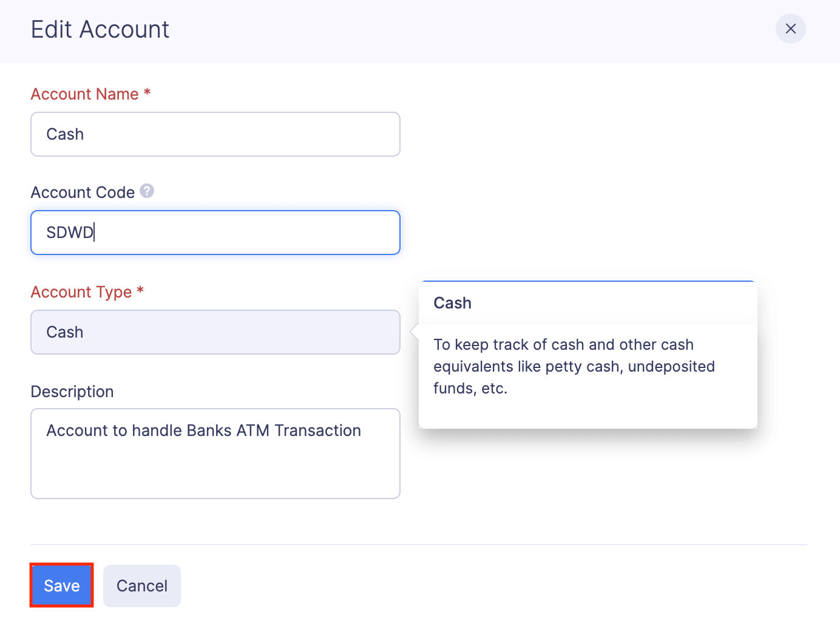Click the Edit Account dialog title

click(100, 29)
